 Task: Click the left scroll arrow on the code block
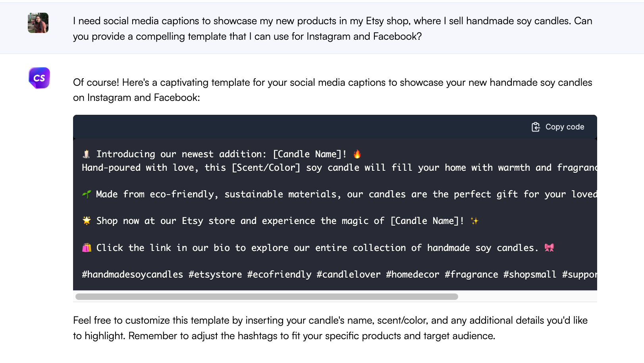(75, 139)
